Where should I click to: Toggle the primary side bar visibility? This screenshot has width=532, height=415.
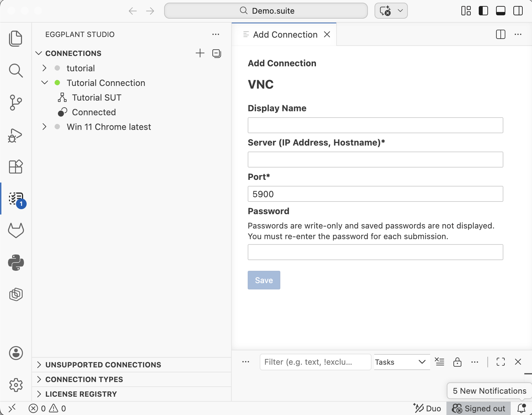(483, 11)
